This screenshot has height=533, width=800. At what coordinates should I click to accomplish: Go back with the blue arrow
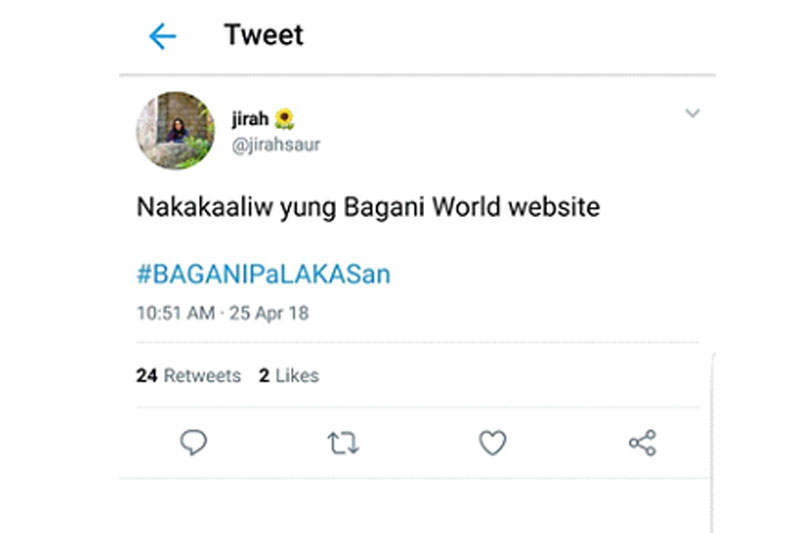pos(162,36)
